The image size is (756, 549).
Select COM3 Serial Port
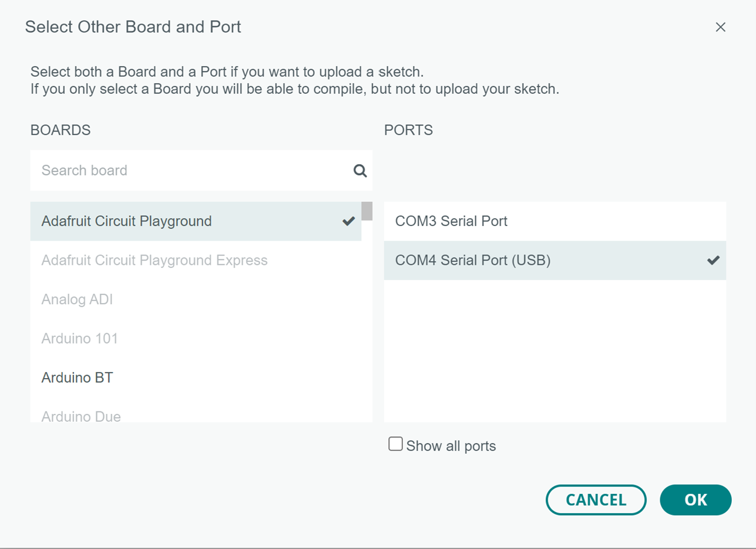[x=555, y=221]
